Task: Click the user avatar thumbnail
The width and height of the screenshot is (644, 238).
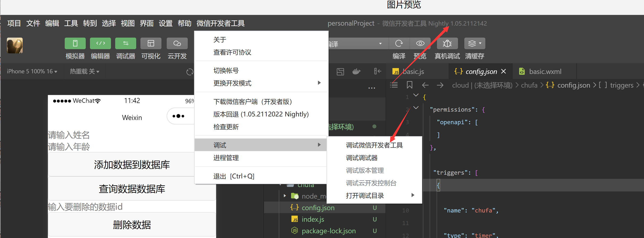Action: [x=15, y=46]
